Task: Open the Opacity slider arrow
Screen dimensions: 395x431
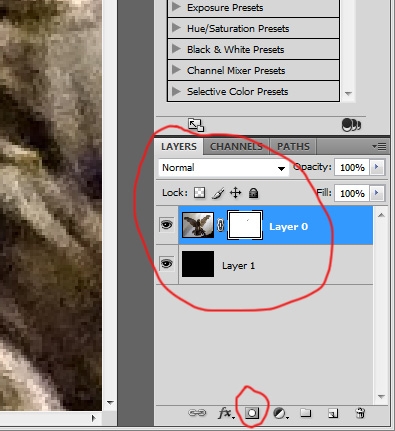Action: click(377, 167)
